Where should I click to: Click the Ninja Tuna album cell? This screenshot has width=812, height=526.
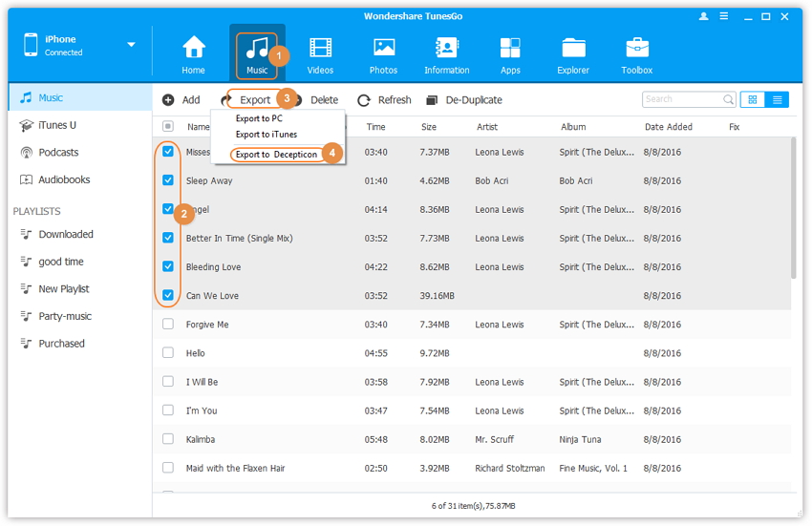(580, 439)
